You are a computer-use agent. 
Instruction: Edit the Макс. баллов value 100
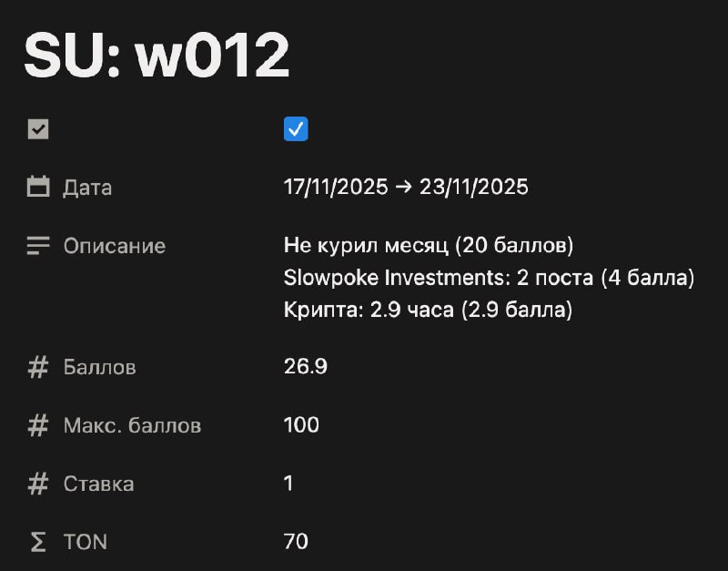pos(301,424)
